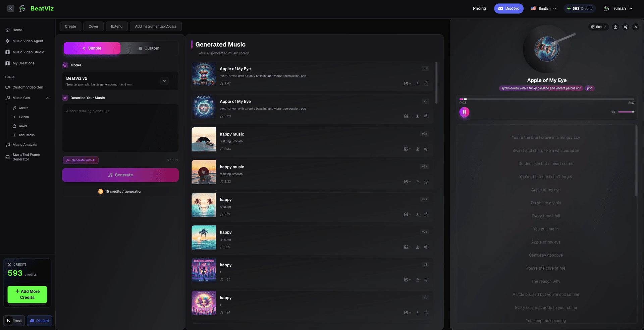Download the currently playing track
The image size is (644, 330).
(x=615, y=27)
